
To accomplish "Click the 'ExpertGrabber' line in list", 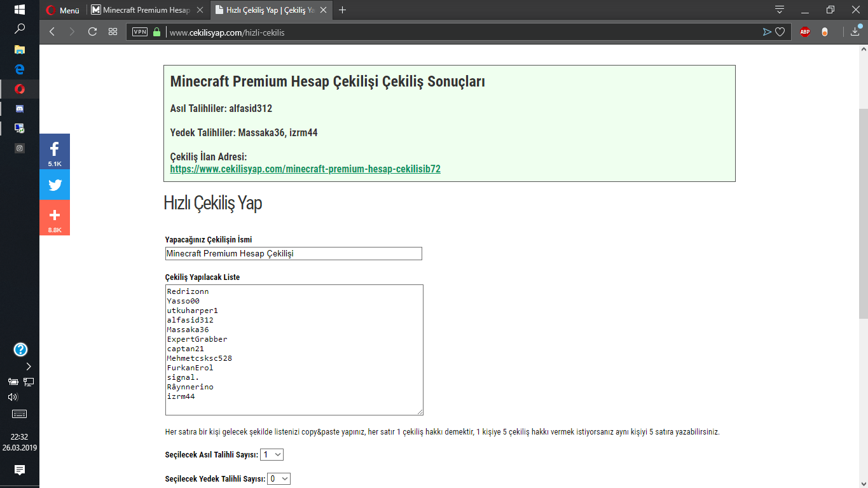I will coord(197,339).
